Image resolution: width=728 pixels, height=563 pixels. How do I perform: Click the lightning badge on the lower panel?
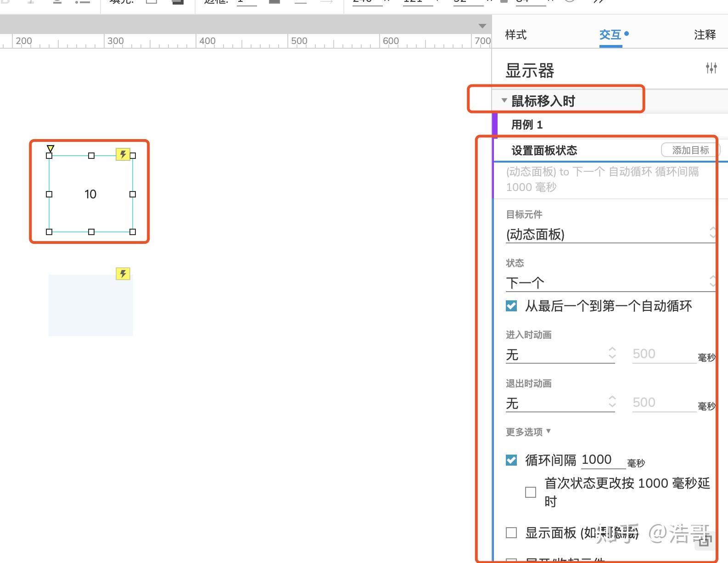[x=123, y=274]
